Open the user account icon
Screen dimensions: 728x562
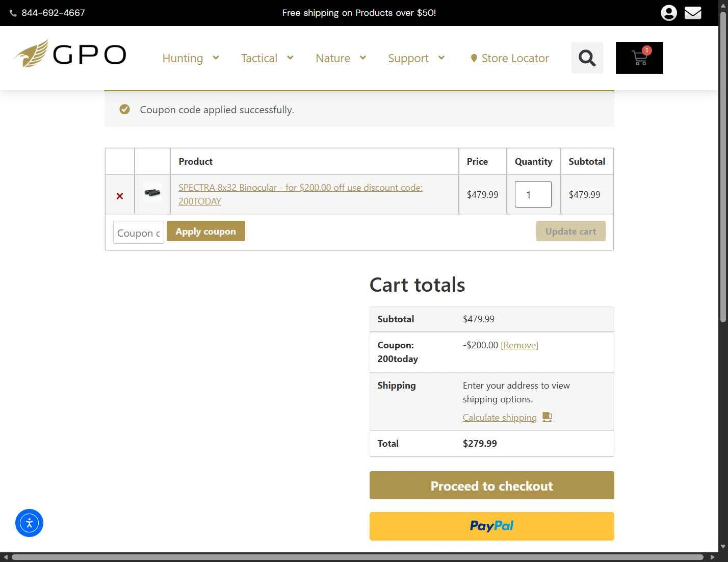pos(668,13)
